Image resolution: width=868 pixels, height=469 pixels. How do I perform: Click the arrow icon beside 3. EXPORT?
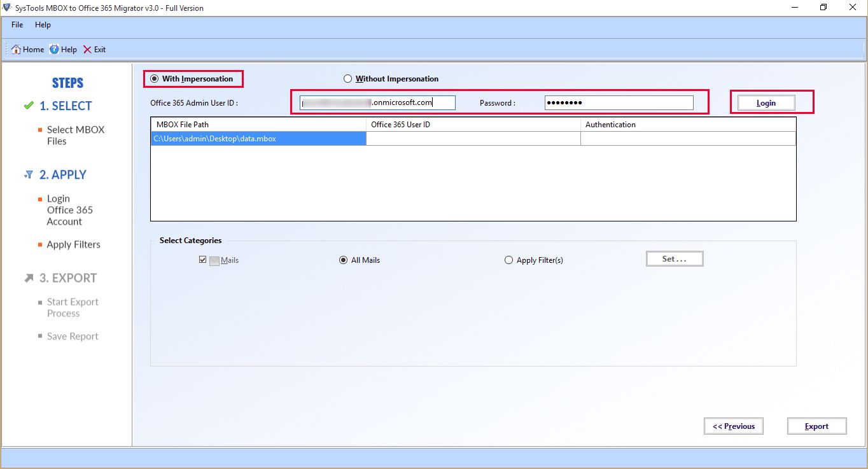click(29, 278)
